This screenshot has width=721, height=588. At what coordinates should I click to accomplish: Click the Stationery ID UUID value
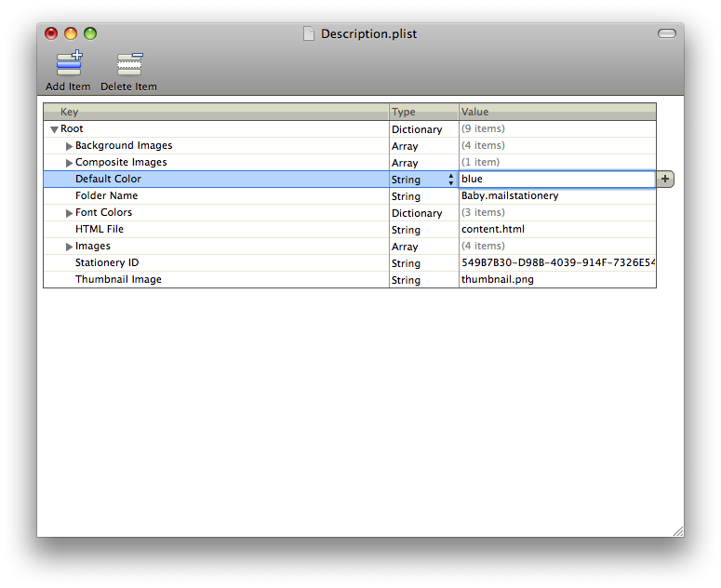point(558,262)
